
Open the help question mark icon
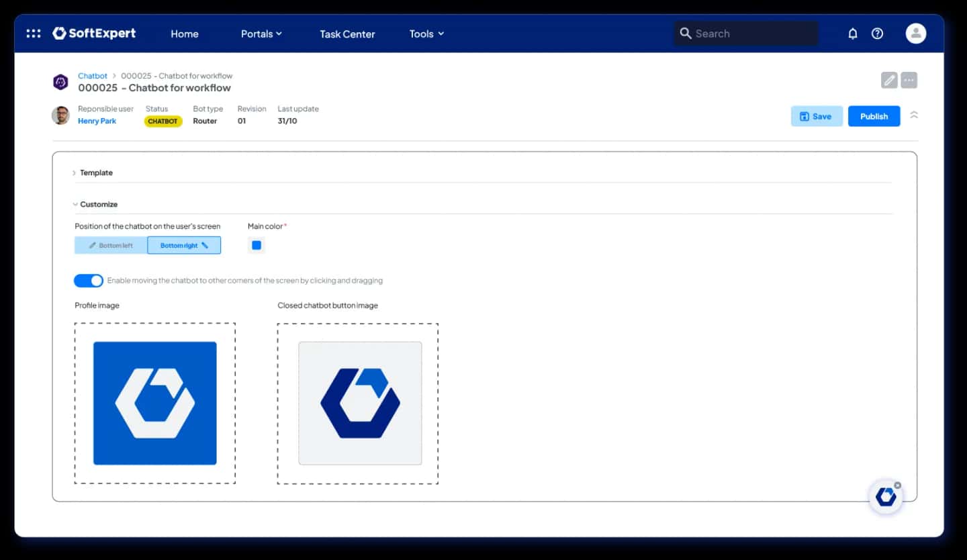[877, 34]
